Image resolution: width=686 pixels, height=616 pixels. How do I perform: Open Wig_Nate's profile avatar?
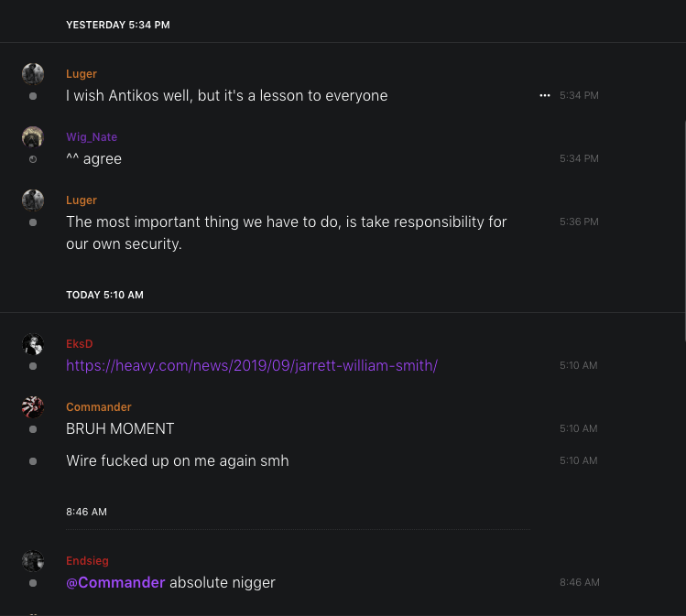33,137
